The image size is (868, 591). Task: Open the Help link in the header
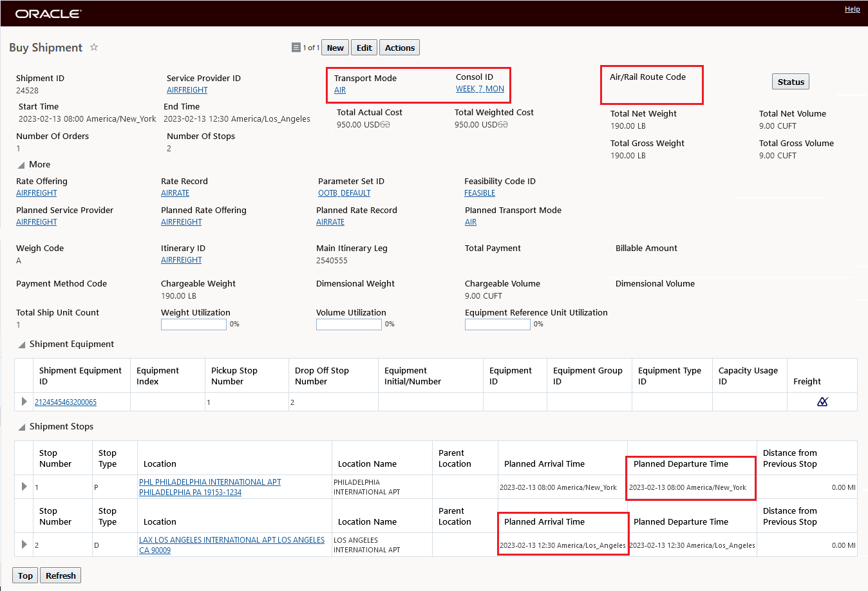(852, 9)
